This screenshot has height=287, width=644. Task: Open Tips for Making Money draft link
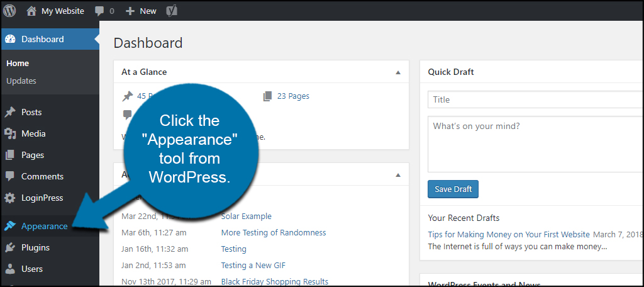509,235
